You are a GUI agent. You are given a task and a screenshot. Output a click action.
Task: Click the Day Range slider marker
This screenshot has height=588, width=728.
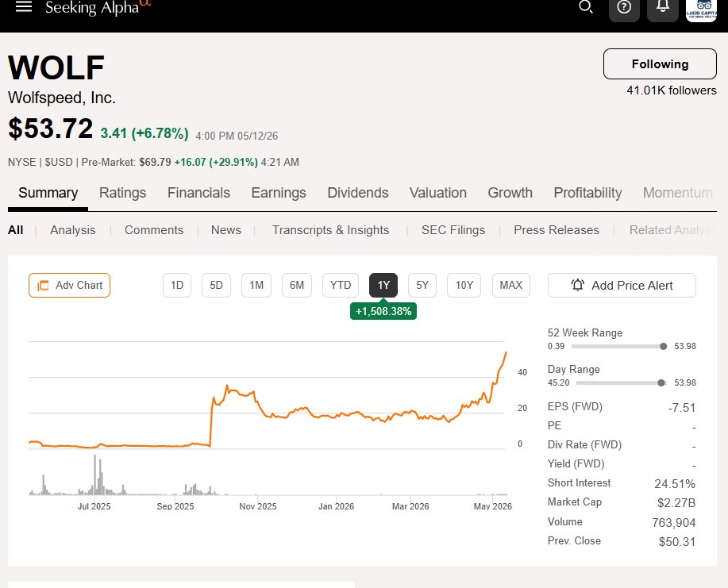(x=661, y=382)
